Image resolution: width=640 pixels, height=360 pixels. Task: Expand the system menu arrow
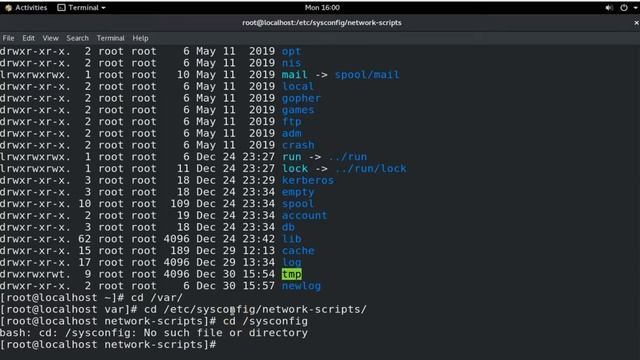click(x=636, y=8)
